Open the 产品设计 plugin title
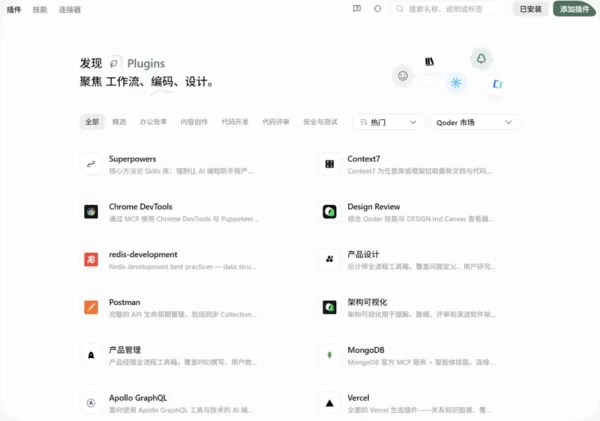Viewport: 600px width, 421px height. (x=363, y=255)
